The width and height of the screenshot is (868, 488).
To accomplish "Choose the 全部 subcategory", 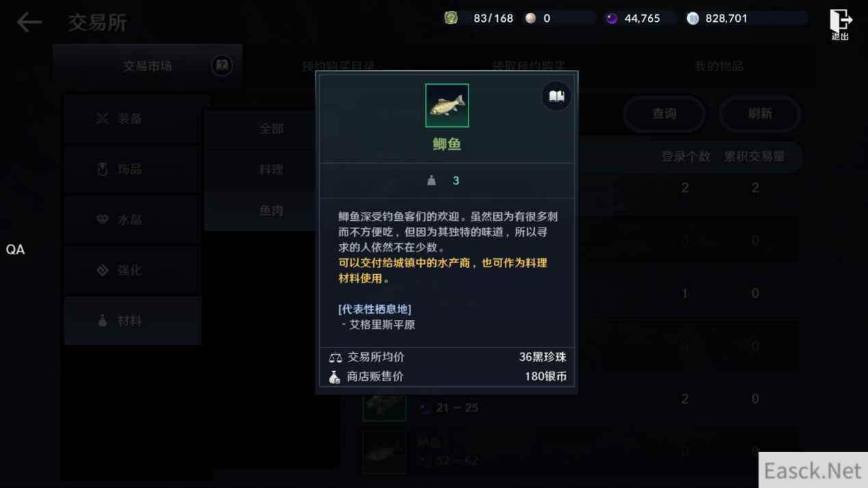I will click(271, 128).
